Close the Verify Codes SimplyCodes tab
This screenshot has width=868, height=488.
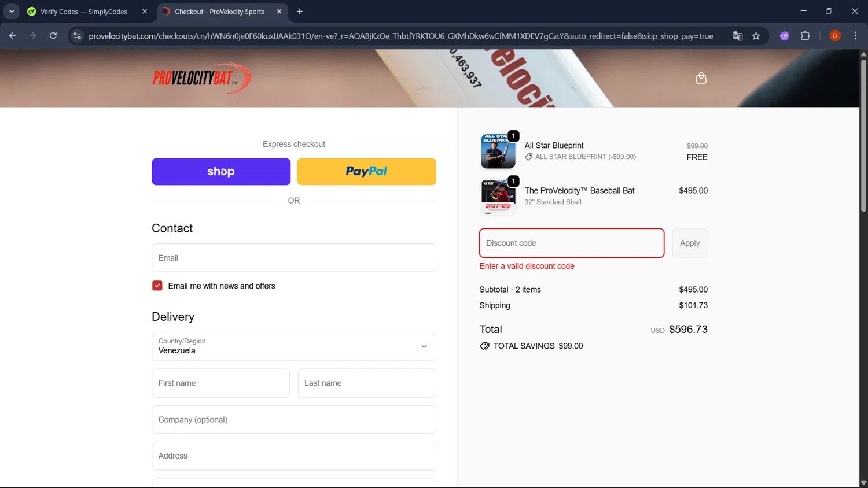(x=145, y=12)
